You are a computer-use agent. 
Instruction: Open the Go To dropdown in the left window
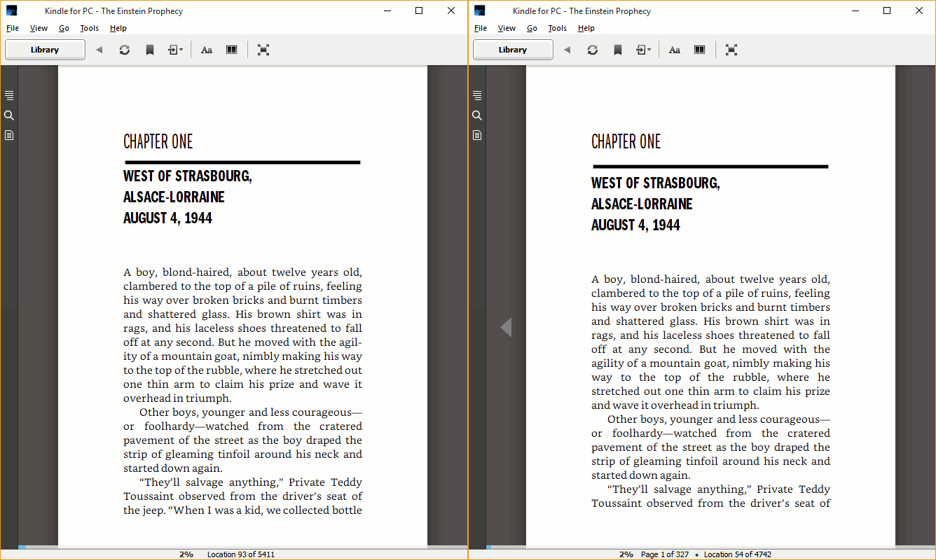[x=175, y=50]
